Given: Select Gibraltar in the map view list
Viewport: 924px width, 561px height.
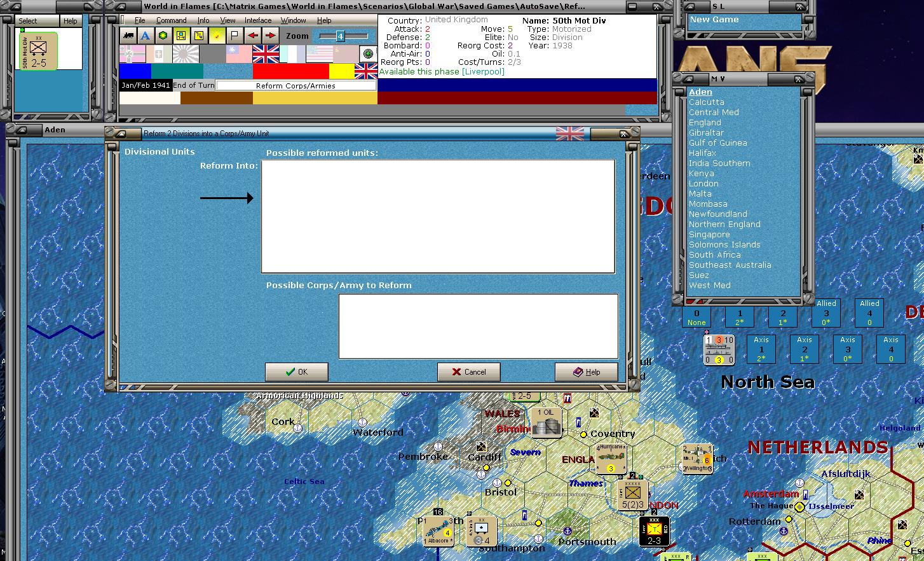Looking at the screenshot, I should coord(706,132).
